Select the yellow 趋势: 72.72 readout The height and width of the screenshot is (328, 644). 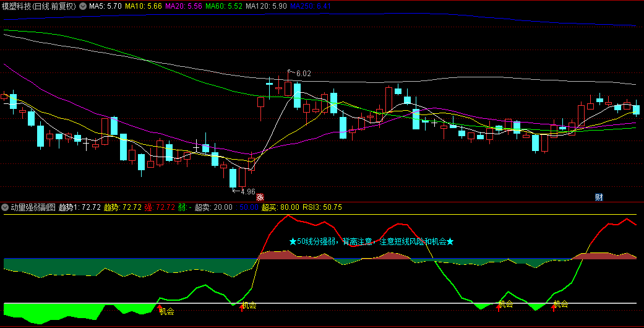click(122, 207)
